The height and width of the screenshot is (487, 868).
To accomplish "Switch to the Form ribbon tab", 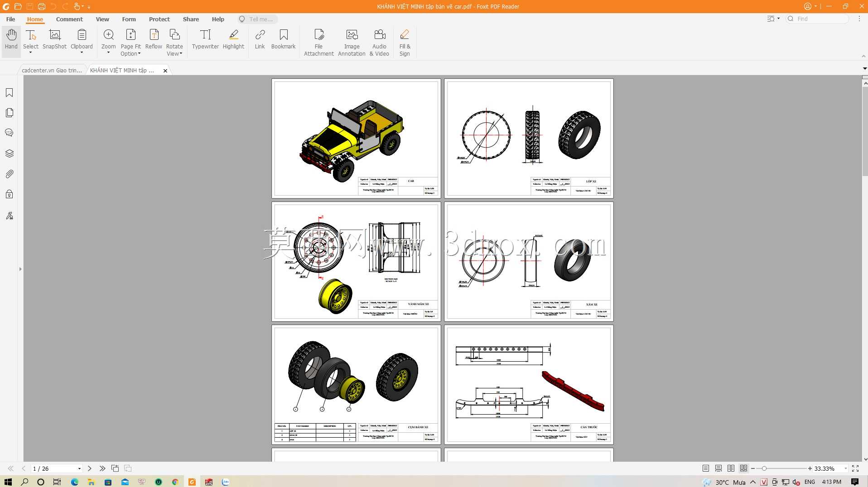I will tap(129, 19).
